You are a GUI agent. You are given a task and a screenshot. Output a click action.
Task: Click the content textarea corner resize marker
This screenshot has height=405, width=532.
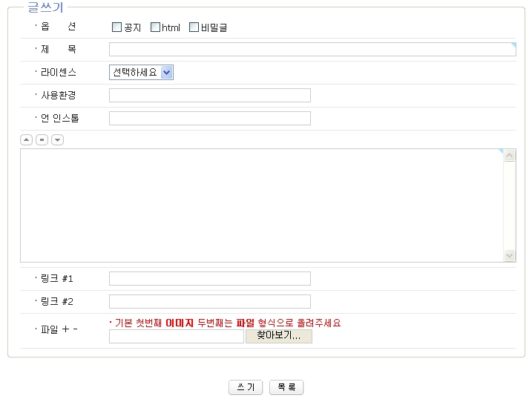coord(501,152)
